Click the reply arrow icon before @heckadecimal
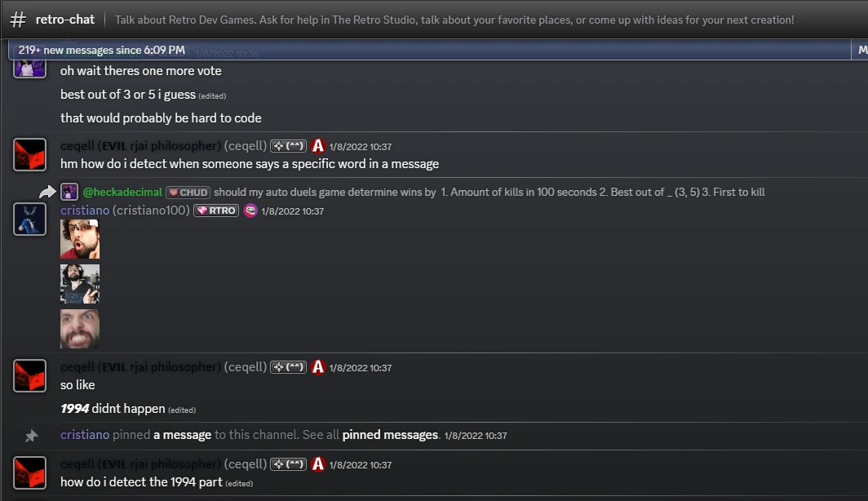The width and height of the screenshot is (868, 501). [x=47, y=193]
